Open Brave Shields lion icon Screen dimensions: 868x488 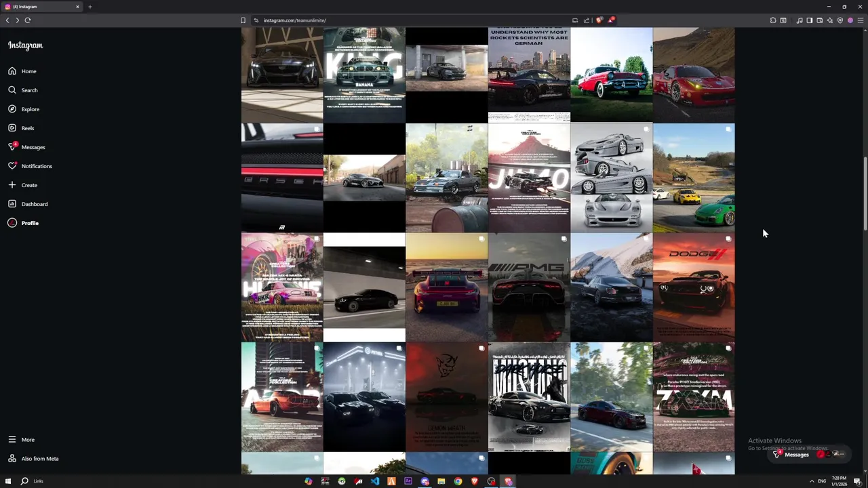(599, 20)
